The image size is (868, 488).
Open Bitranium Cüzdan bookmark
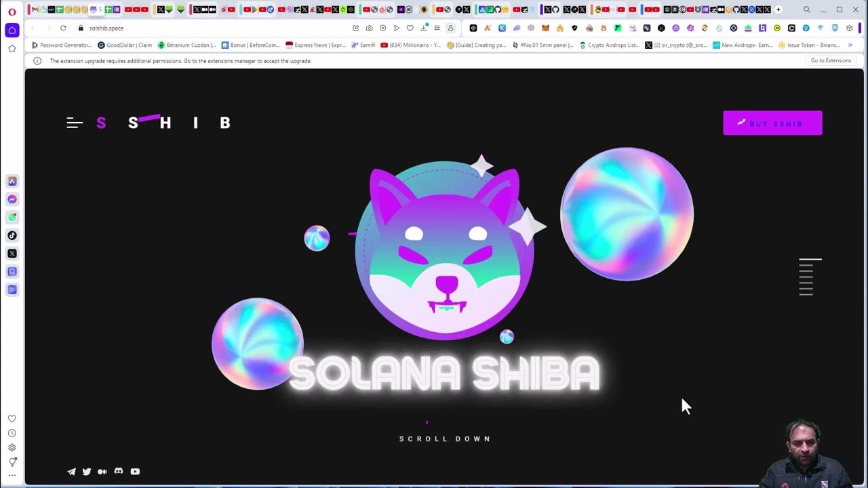click(x=186, y=45)
